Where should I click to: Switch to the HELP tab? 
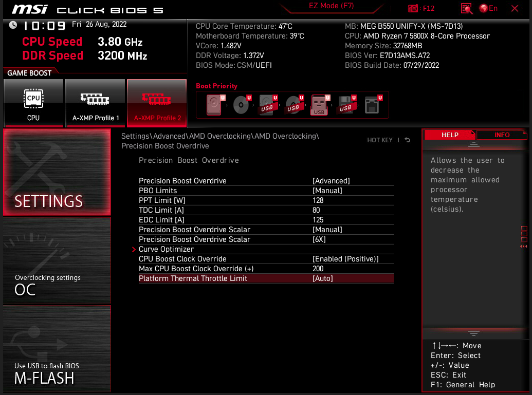click(x=450, y=135)
